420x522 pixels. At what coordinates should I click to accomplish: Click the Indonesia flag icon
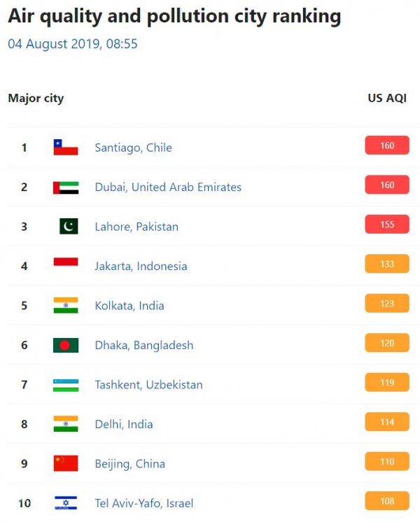[x=66, y=262]
